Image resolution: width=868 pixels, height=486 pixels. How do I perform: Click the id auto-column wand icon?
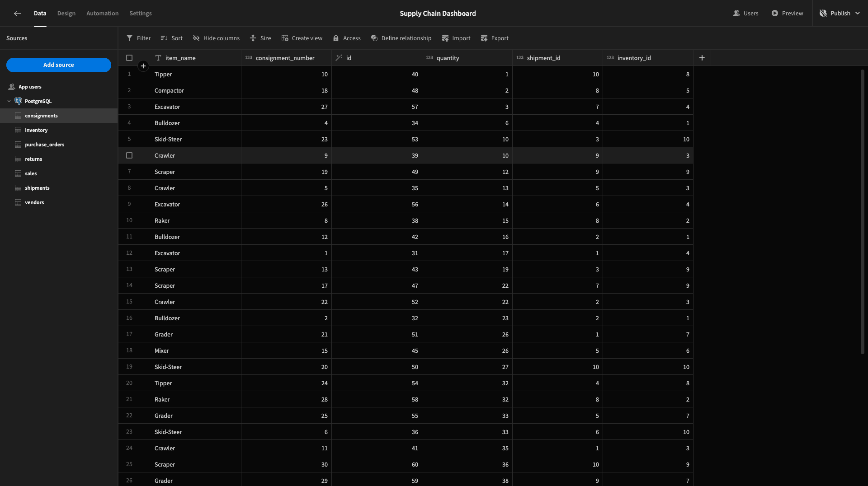coord(339,58)
